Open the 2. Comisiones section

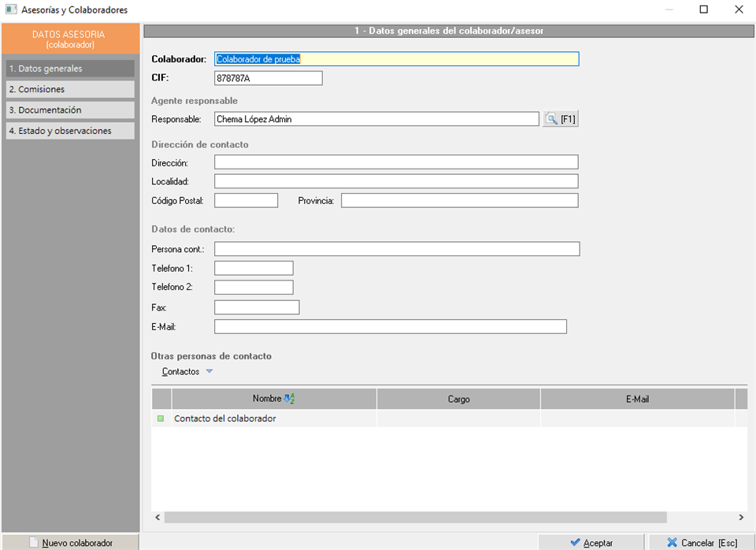click(70, 89)
